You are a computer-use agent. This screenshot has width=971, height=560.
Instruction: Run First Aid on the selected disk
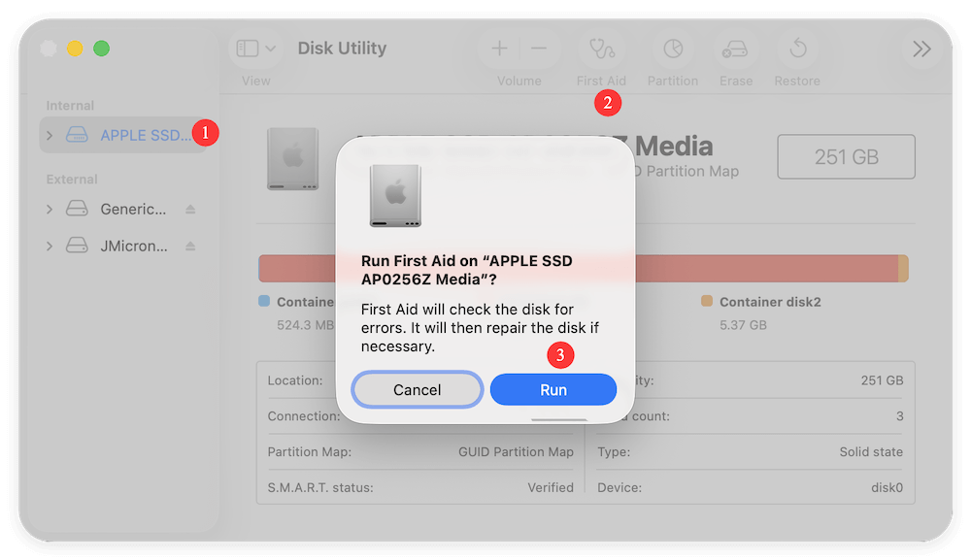(552, 389)
